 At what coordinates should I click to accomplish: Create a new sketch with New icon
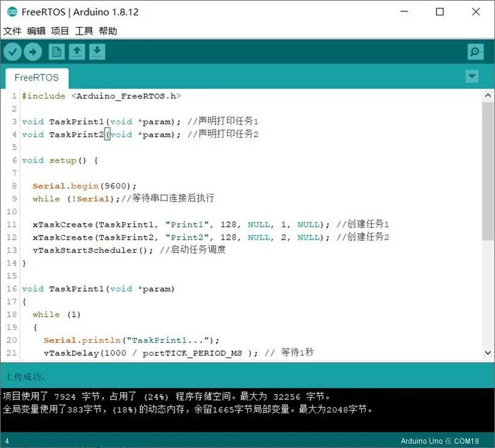point(57,52)
